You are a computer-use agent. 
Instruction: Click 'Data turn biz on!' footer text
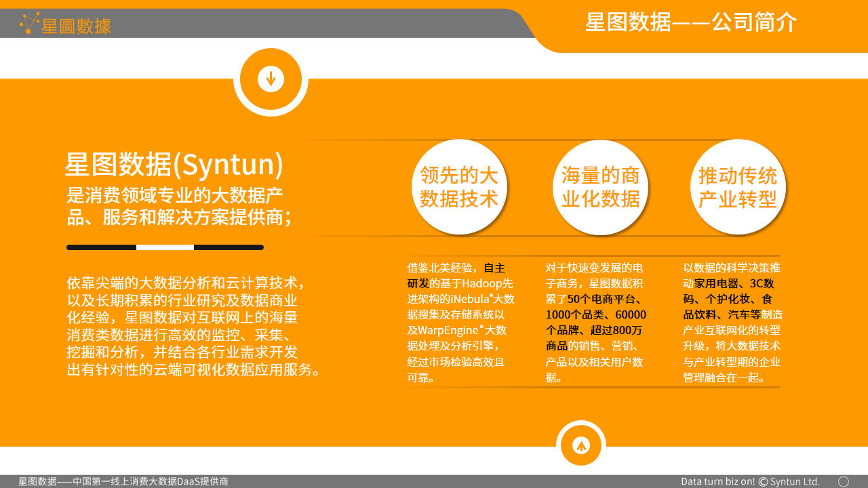pos(718,482)
